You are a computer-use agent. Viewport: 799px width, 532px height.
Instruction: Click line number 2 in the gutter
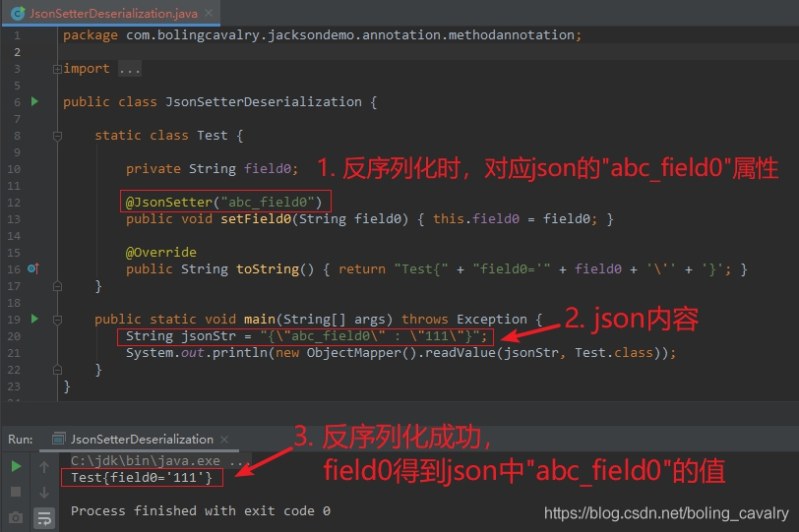[17, 52]
